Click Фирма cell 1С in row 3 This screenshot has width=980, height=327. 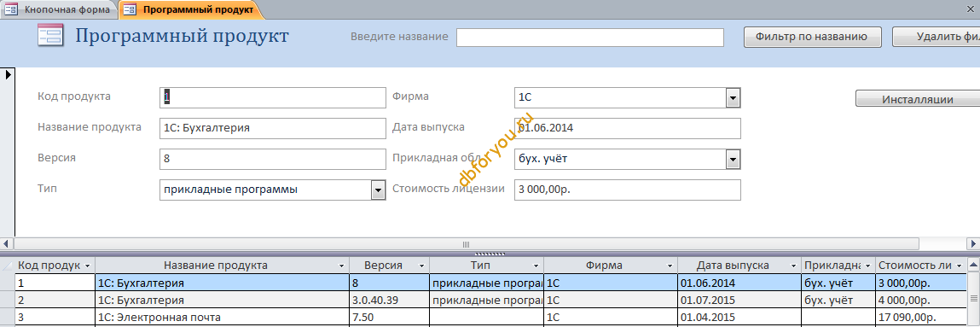pyautogui.click(x=612, y=317)
